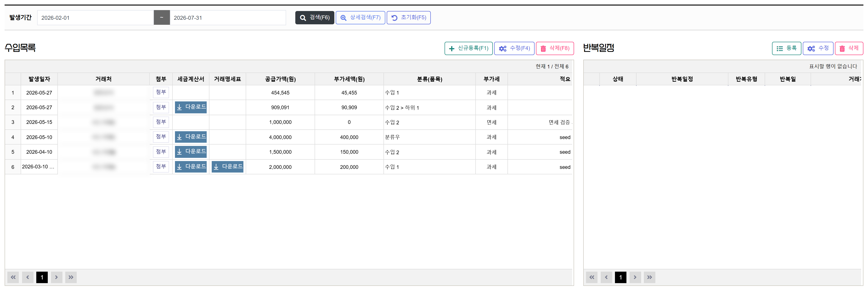Screen dimensions: 868x290
Task: Register new income with 신규등록(F1)
Action: click(468, 48)
